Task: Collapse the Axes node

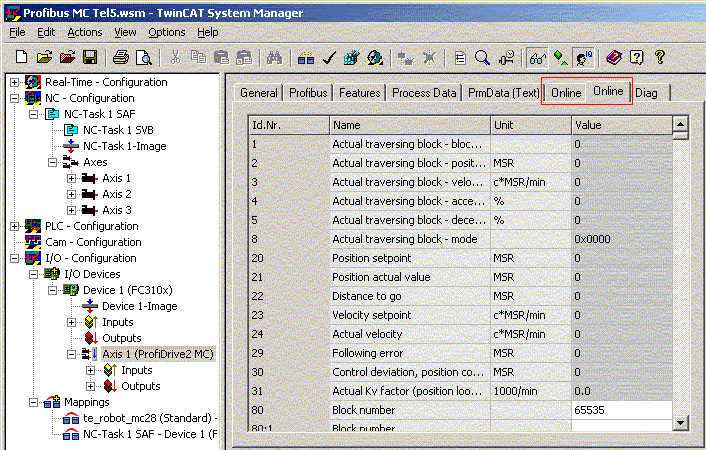Action: coord(52,162)
